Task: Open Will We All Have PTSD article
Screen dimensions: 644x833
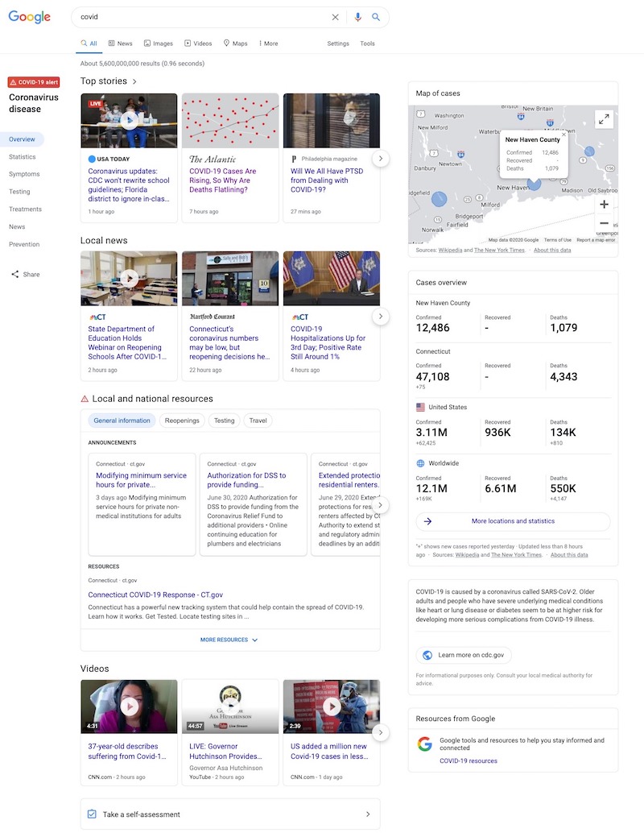Action: [327, 180]
